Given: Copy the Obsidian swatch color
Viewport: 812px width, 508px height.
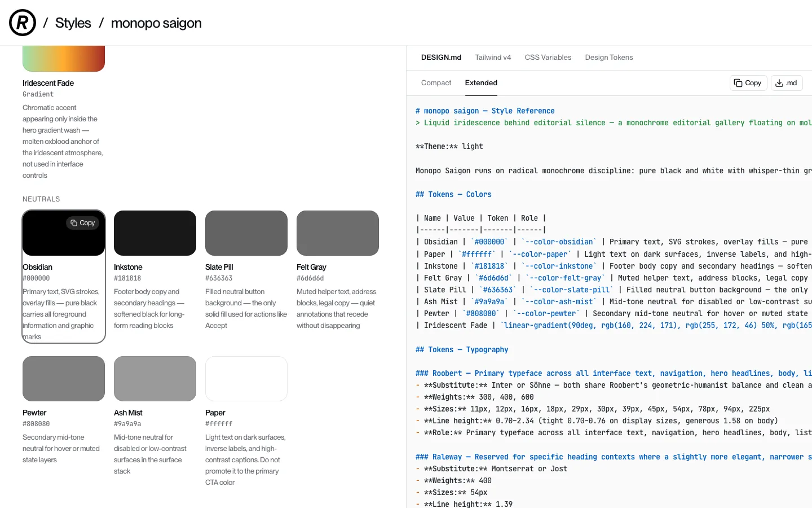Looking at the screenshot, I should coord(83,223).
